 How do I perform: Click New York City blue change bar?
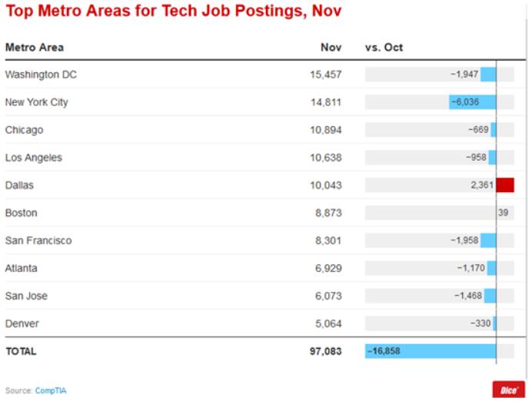[x=473, y=102]
